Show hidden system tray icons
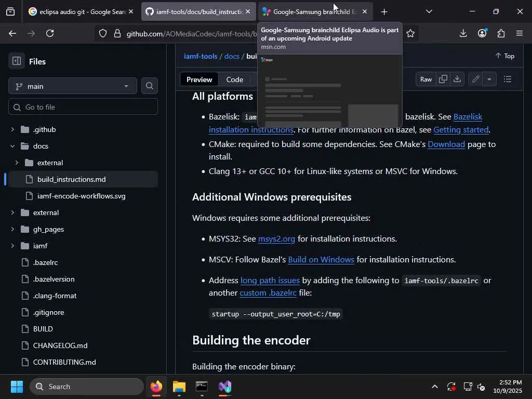 pos(435,387)
